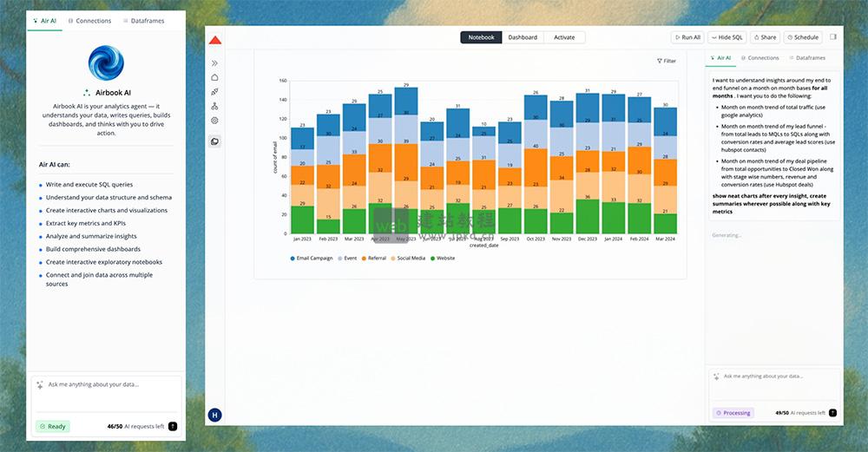Click 'Build comprehensive dashboards' item
The height and width of the screenshot is (452, 868).
(x=93, y=250)
